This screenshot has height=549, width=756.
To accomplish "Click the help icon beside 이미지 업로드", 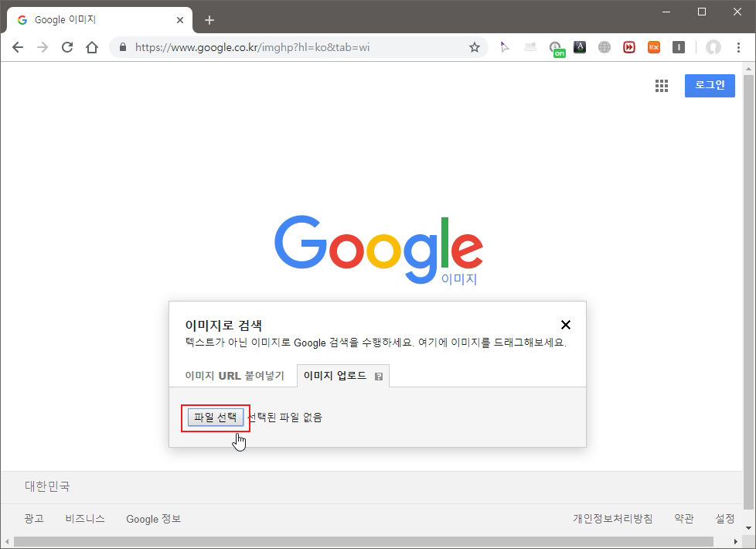I will coord(379,377).
